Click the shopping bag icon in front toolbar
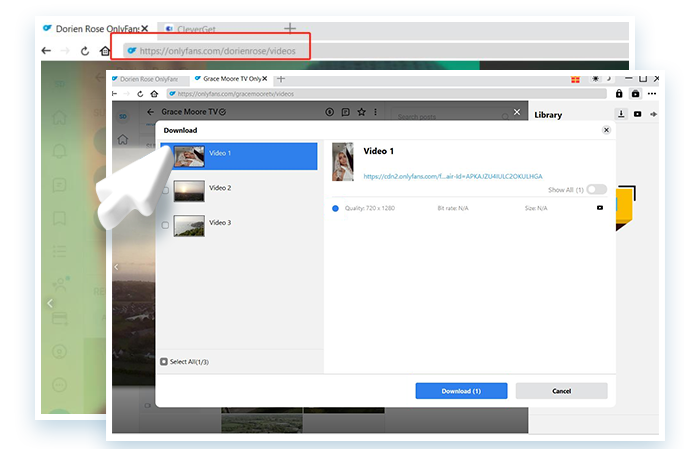Image resolution: width=684 pixels, height=449 pixels. click(x=636, y=93)
